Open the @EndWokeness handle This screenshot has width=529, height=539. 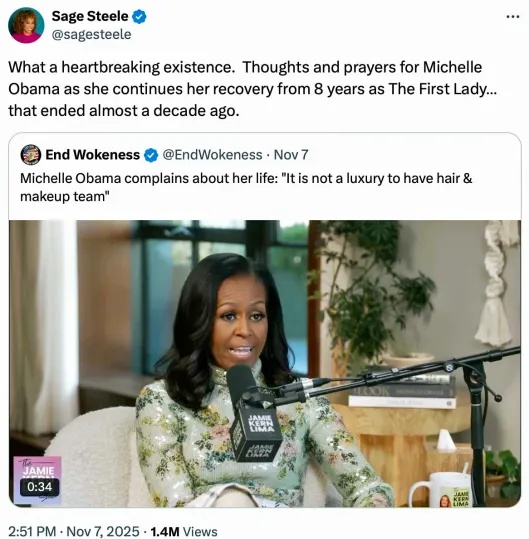click(212, 155)
